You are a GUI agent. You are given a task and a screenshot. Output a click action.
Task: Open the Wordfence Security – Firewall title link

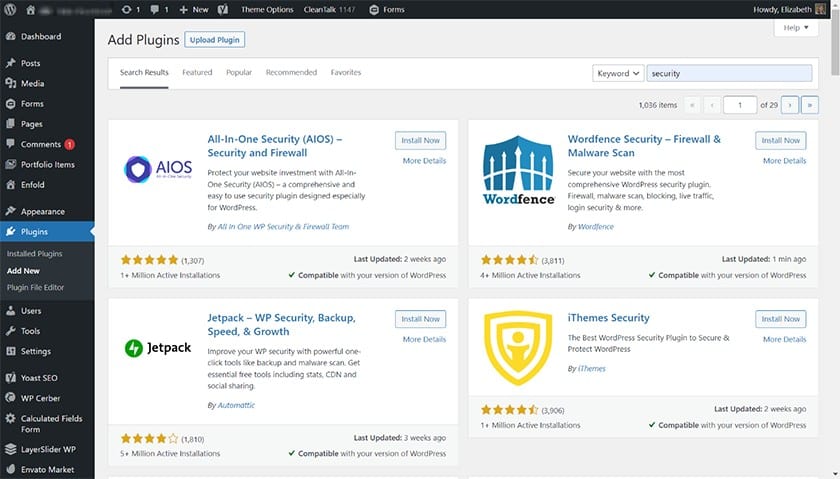644,146
